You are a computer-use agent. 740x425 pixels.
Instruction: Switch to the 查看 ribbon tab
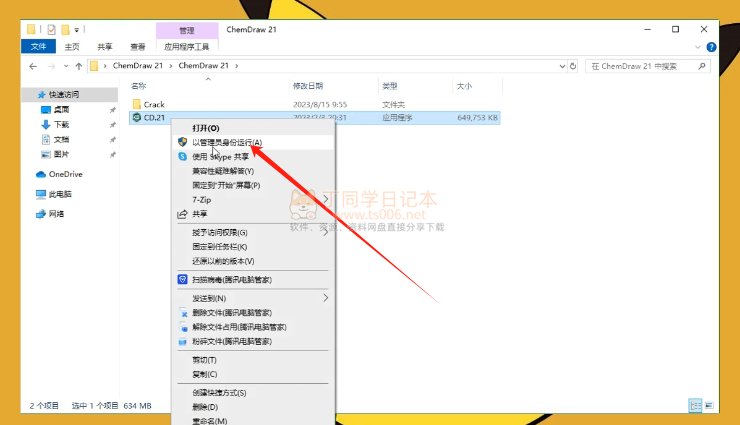[x=138, y=47]
